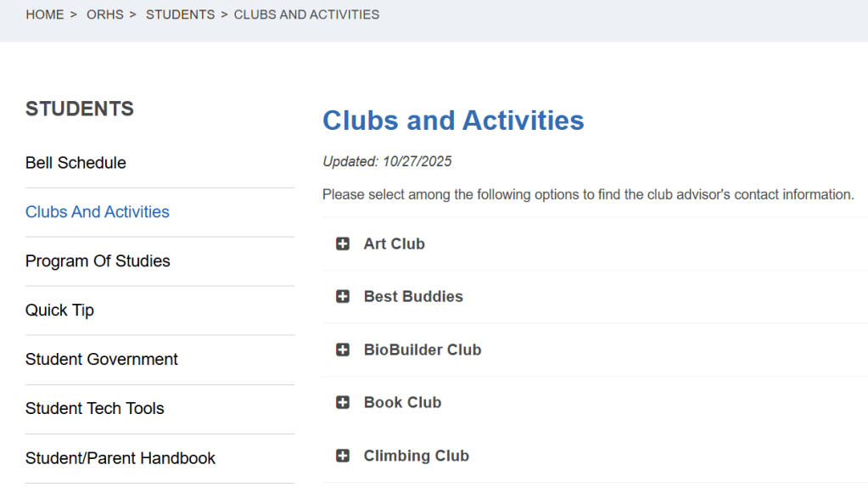
Task: Go to Quick Tip page
Action: click(x=59, y=310)
